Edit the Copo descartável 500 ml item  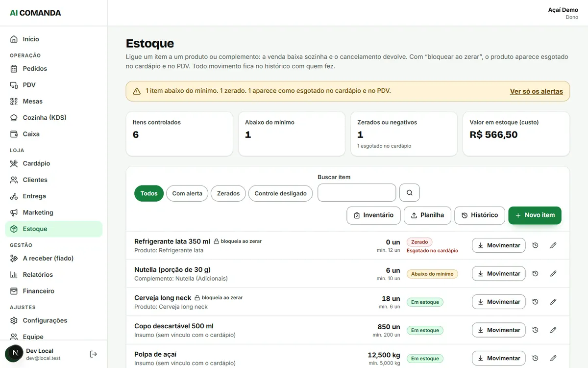(x=553, y=330)
